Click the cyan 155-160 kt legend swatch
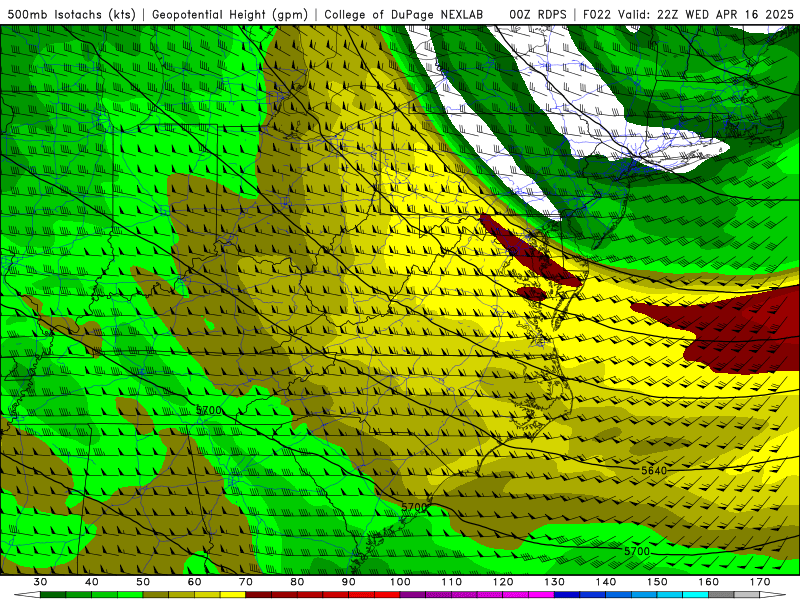The height and width of the screenshot is (600, 800). pos(695,595)
